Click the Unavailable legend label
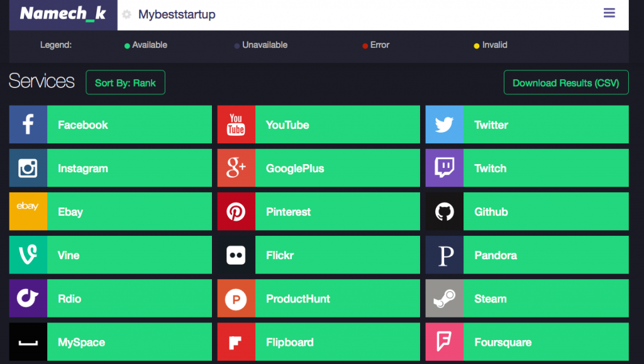The image size is (644, 364). pyautogui.click(x=265, y=45)
